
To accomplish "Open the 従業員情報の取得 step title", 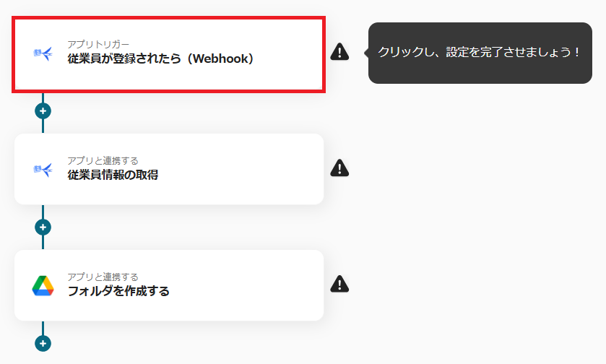I will pyautogui.click(x=113, y=175).
